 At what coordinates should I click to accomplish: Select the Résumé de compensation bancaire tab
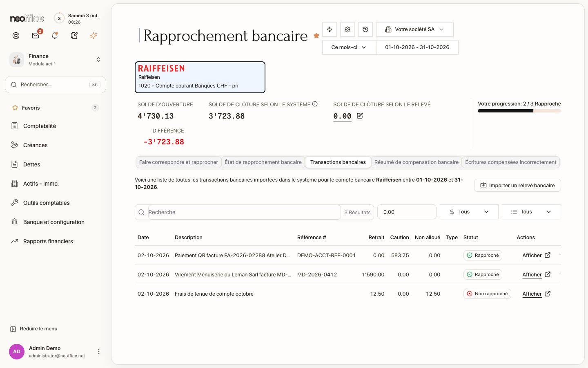416,162
